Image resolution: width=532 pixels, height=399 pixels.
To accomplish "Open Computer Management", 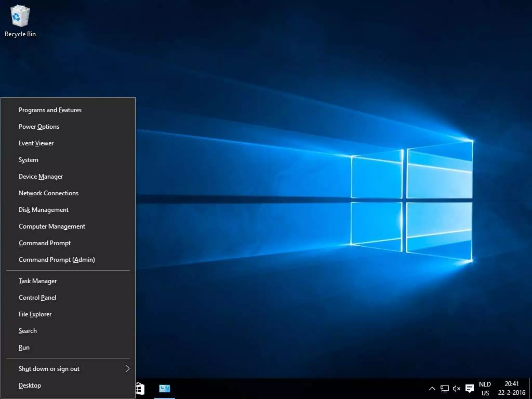I will click(68, 226).
